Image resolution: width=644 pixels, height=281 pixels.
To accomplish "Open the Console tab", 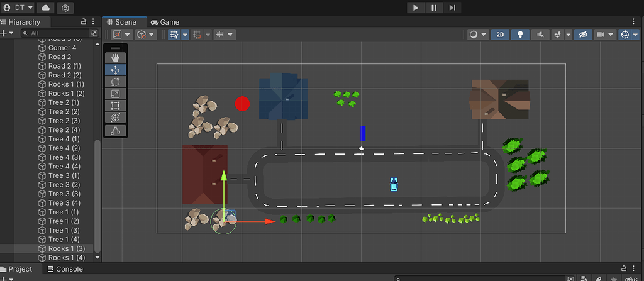I will (x=65, y=269).
